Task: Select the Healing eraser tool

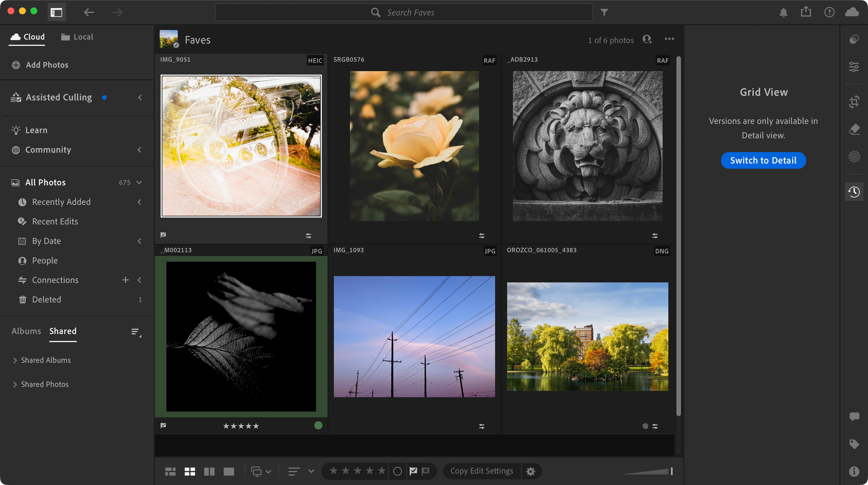Action: tap(854, 129)
